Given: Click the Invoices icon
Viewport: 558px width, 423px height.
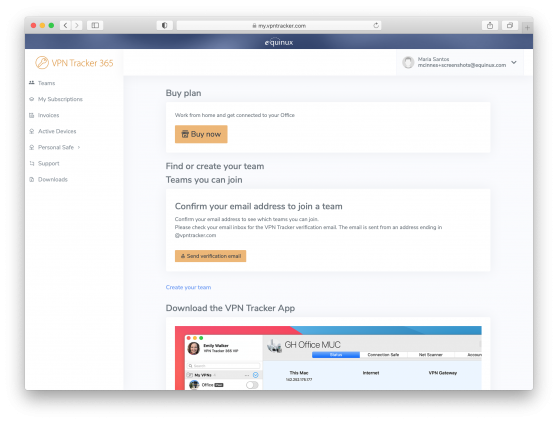Looking at the screenshot, I should point(32,115).
